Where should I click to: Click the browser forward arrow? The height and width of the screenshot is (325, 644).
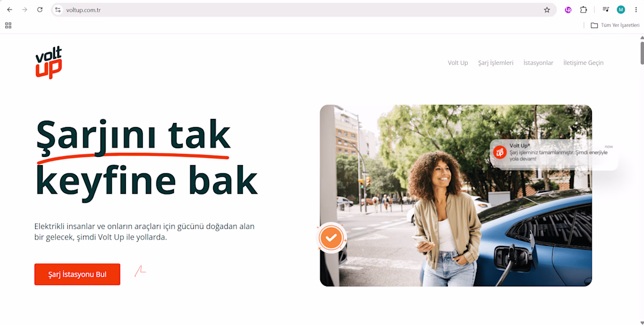25,10
